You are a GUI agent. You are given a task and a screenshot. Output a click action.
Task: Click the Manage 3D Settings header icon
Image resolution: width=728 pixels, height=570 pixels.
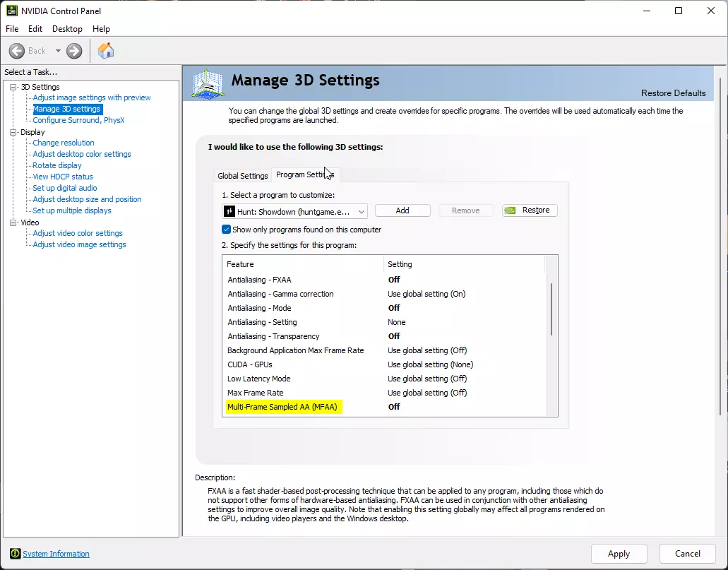tap(208, 83)
